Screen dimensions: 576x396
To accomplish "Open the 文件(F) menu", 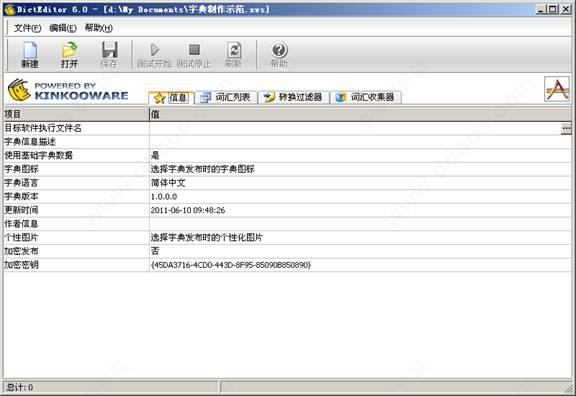I will pyautogui.click(x=27, y=28).
